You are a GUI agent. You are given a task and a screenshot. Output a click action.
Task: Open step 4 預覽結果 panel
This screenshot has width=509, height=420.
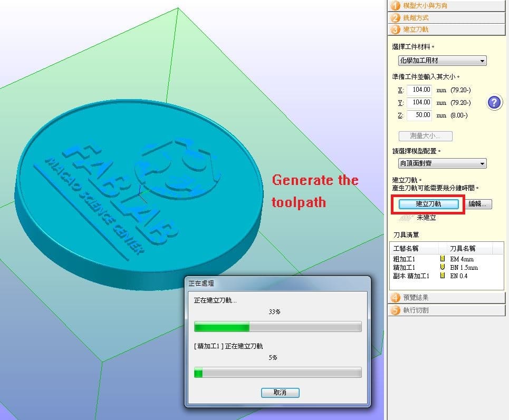point(446,297)
